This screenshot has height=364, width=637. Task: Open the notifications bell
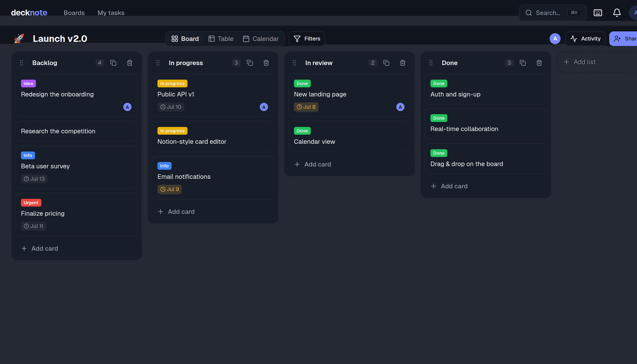pyautogui.click(x=617, y=13)
